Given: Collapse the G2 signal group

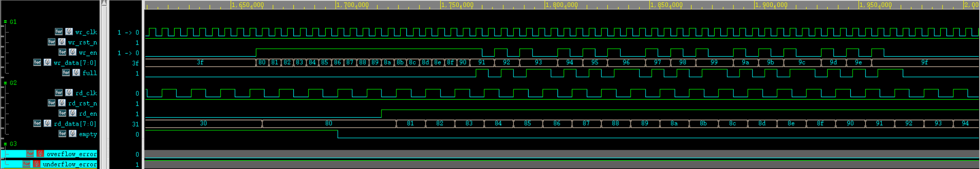Looking at the screenshot, I should [x=5, y=83].
